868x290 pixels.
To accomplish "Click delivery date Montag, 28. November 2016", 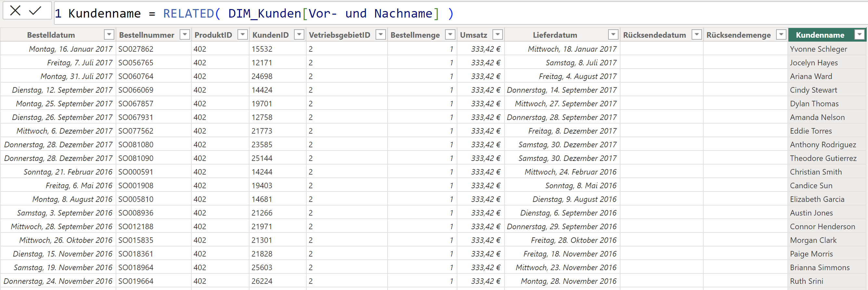I will pyautogui.click(x=569, y=281).
